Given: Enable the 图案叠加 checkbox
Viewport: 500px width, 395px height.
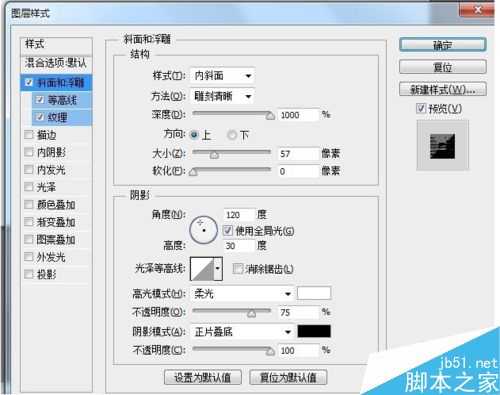Looking at the screenshot, I should [x=29, y=239].
